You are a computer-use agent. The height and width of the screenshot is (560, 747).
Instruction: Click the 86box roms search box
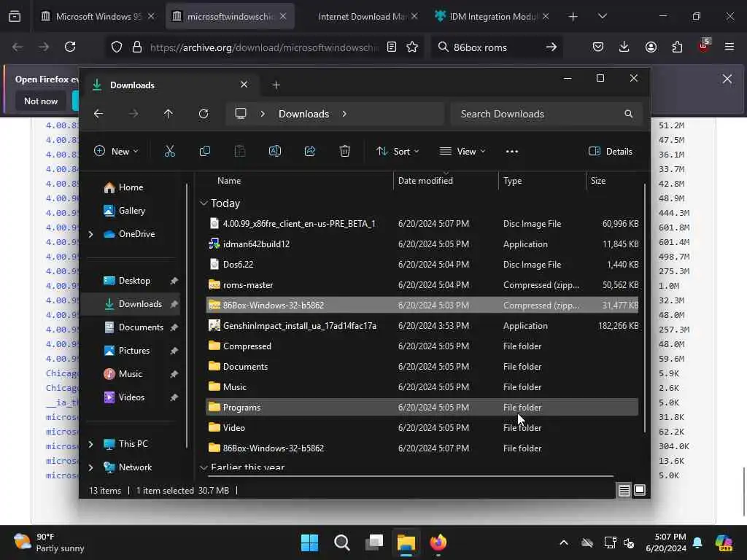pyautogui.click(x=495, y=47)
